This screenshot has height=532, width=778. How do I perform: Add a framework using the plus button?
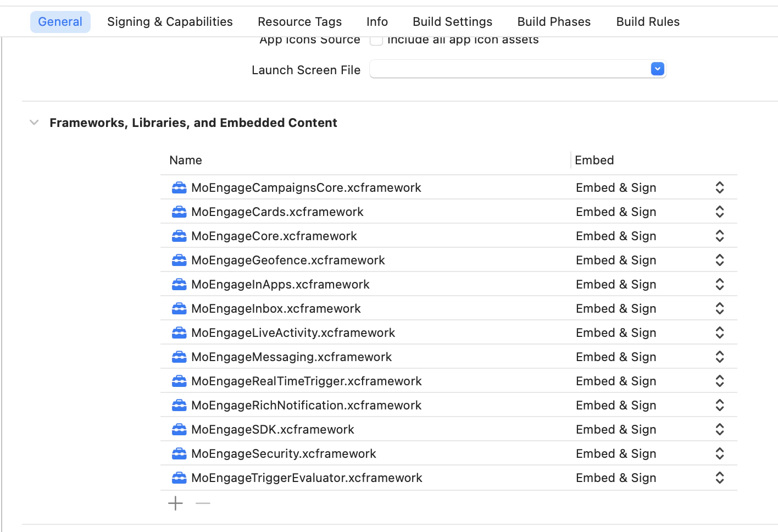click(x=175, y=503)
